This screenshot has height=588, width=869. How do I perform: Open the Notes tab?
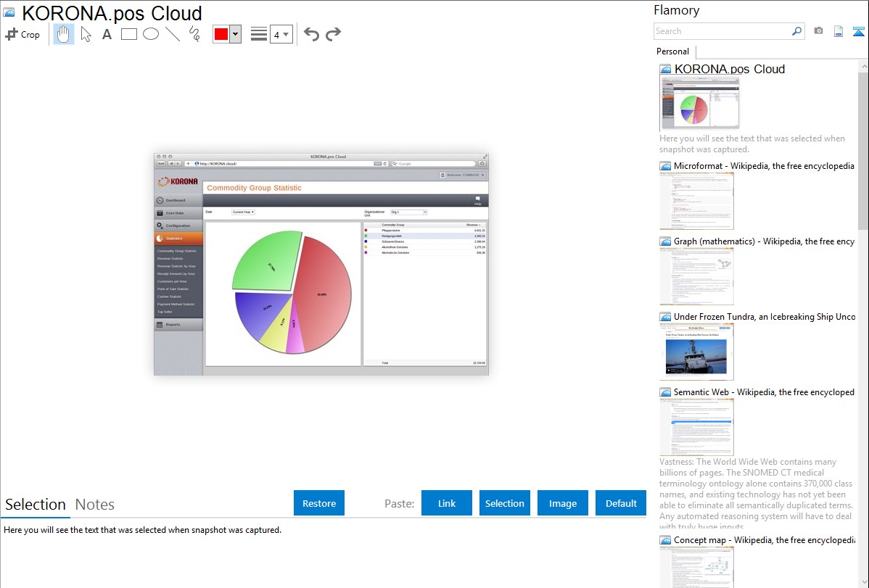tap(95, 505)
